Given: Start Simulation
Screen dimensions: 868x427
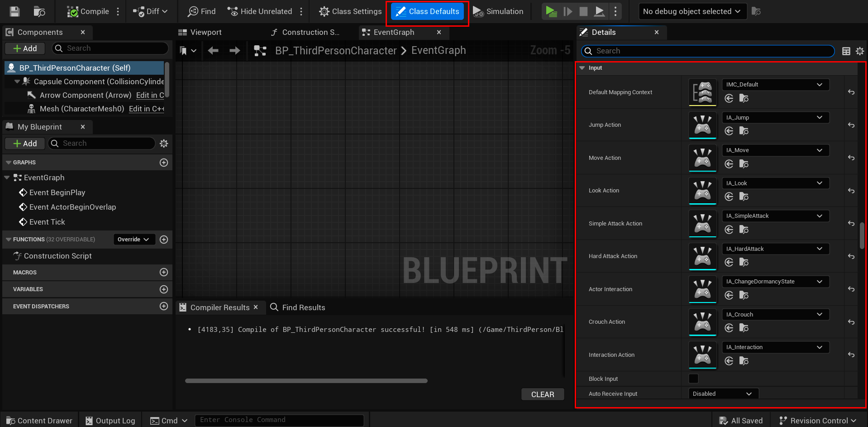Looking at the screenshot, I should coord(498,11).
